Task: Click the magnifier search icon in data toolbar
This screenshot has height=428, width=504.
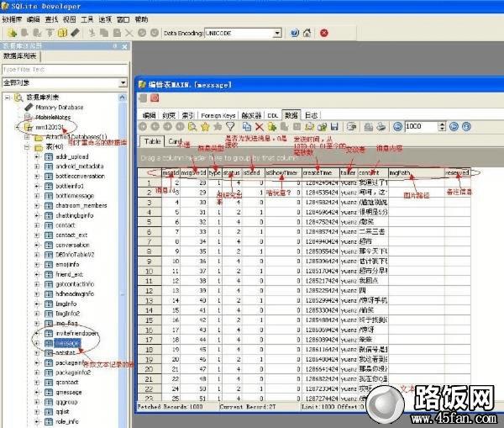Action: click(x=192, y=127)
